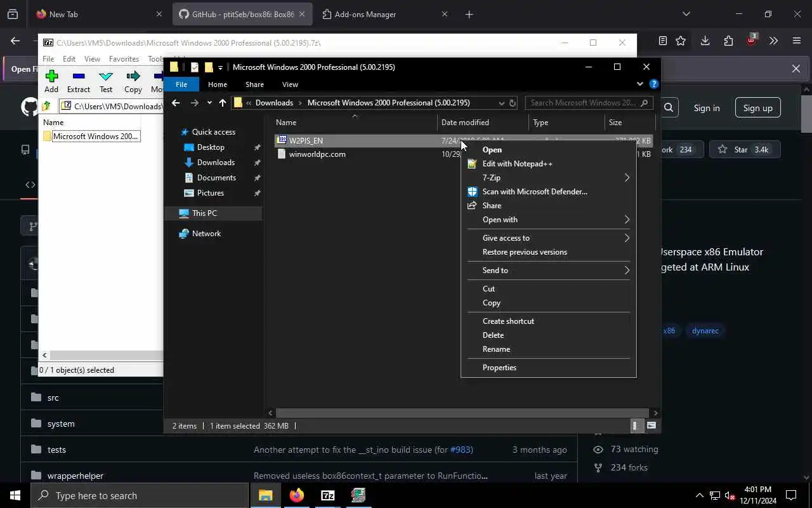The image size is (812, 508).
Task: Click 7-Zip up-one-level folder icon
Action: pyautogui.click(x=46, y=106)
